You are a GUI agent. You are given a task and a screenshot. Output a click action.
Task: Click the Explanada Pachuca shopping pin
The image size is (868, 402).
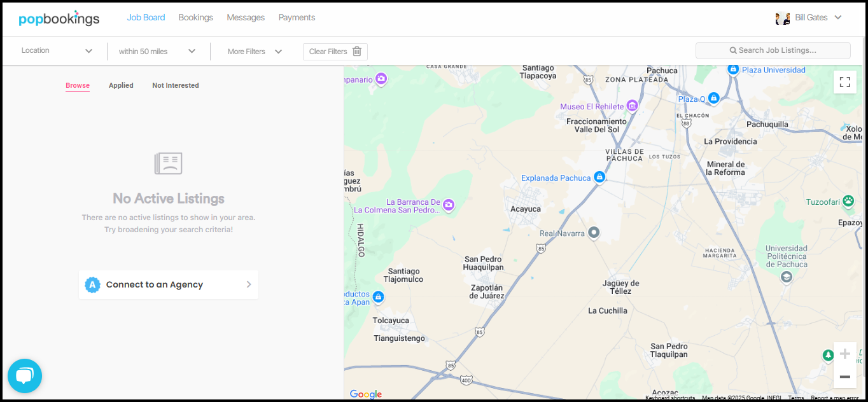pyautogui.click(x=599, y=177)
